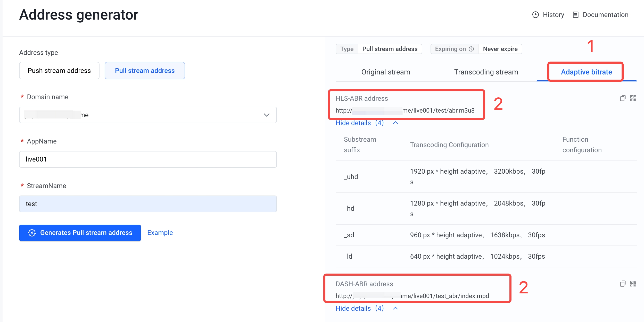
Task: Copy the DASH-ABR address
Action: (623, 284)
